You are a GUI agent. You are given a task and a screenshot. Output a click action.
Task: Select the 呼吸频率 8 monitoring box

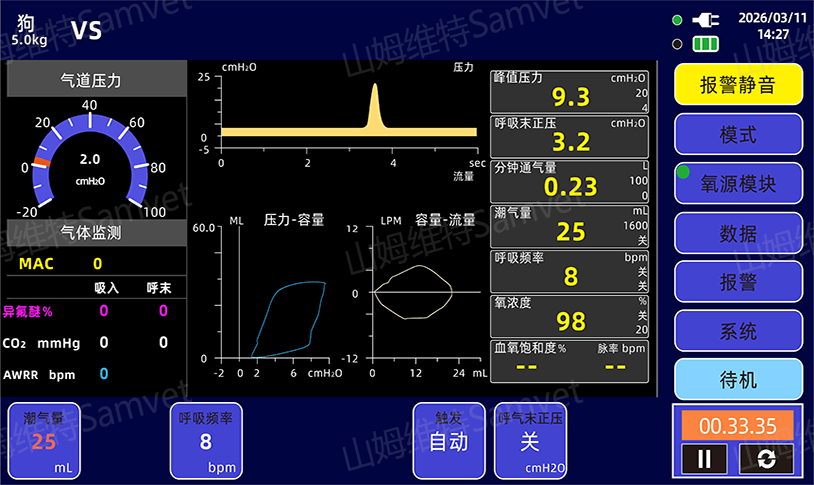[569, 272]
